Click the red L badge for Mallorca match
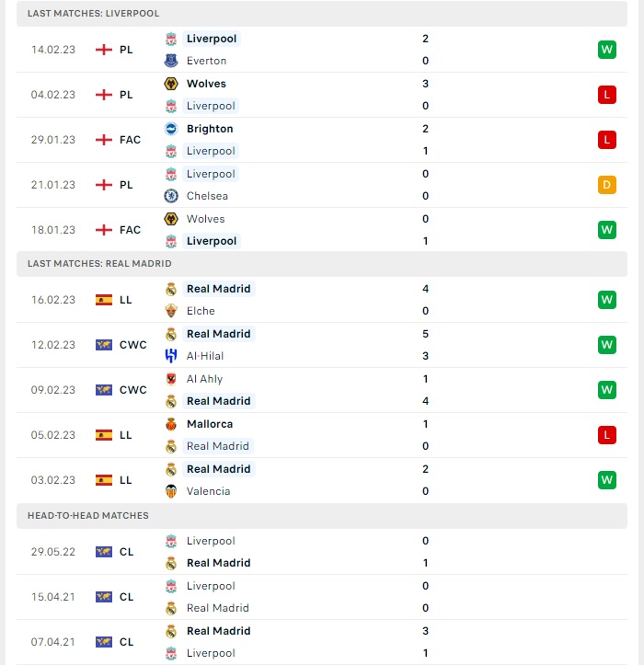The width and height of the screenshot is (644, 665). (x=606, y=435)
